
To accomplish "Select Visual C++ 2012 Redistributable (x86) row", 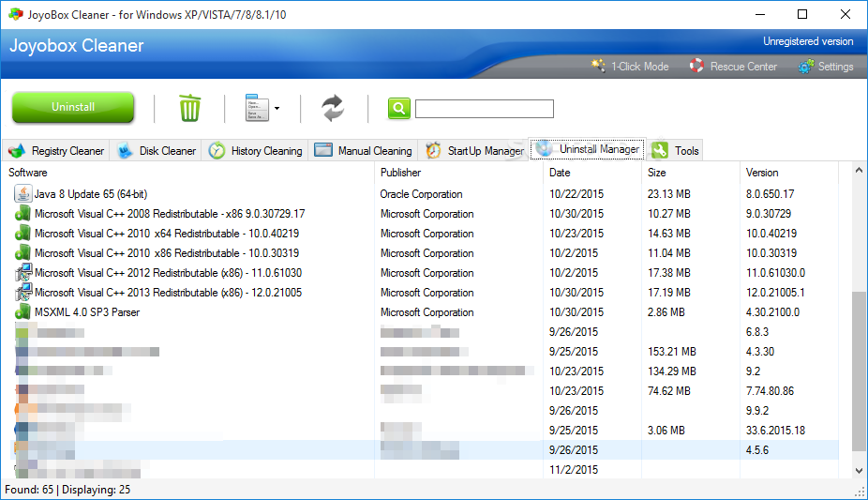I will click(169, 273).
